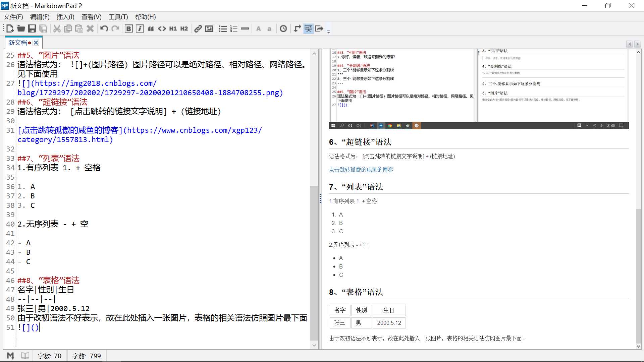Redo the last undone edit
Viewport: 644px width, 362px height.
(x=115, y=28)
